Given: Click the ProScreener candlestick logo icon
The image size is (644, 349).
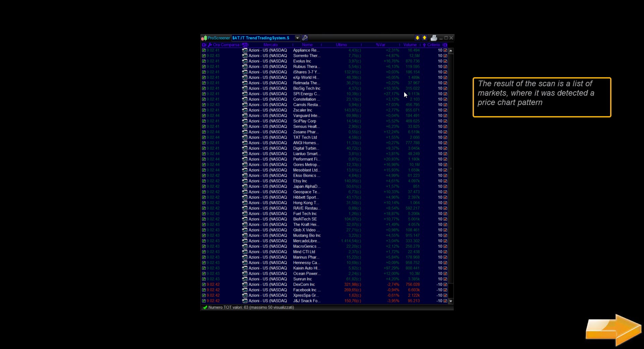Looking at the screenshot, I should click(204, 38).
